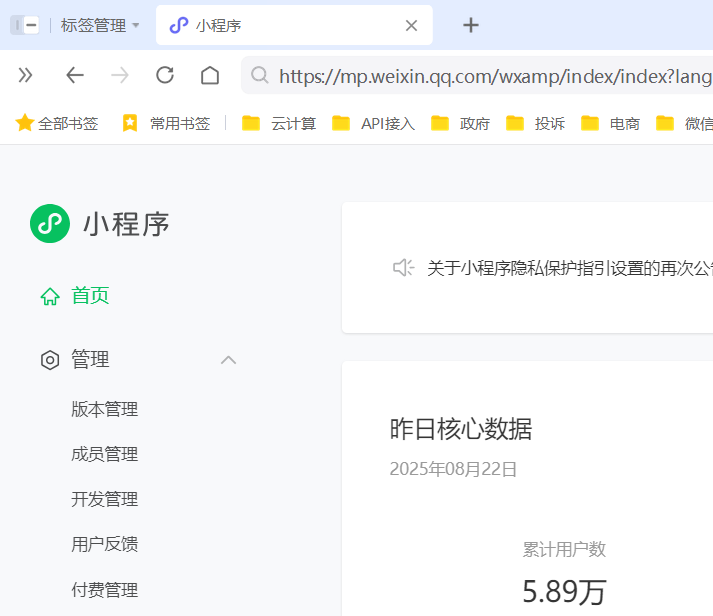Click the 累计用户数 label
This screenshot has width=713, height=616.
tap(564, 549)
